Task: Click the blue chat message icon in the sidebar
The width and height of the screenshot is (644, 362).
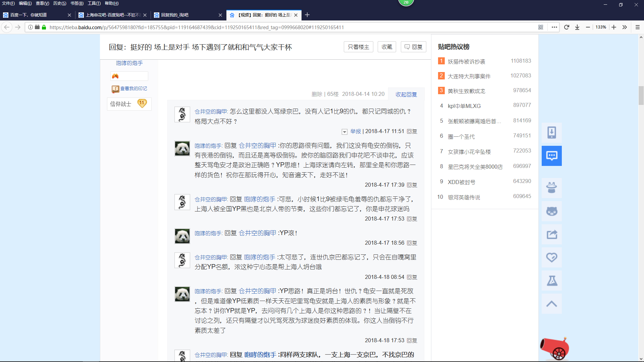Action: [x=552, y=156]
